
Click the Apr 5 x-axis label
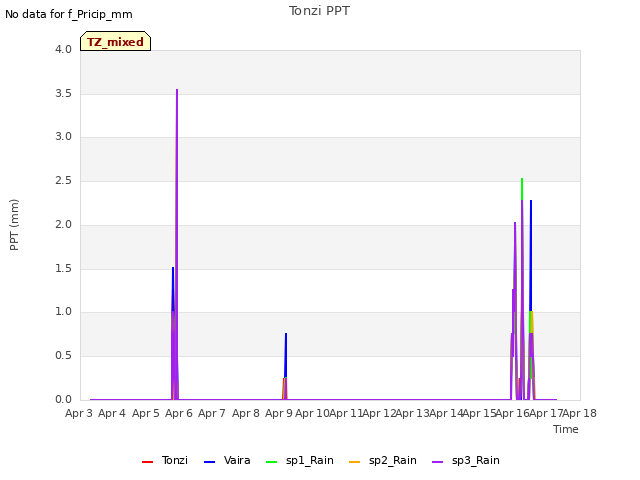point(146,413)
